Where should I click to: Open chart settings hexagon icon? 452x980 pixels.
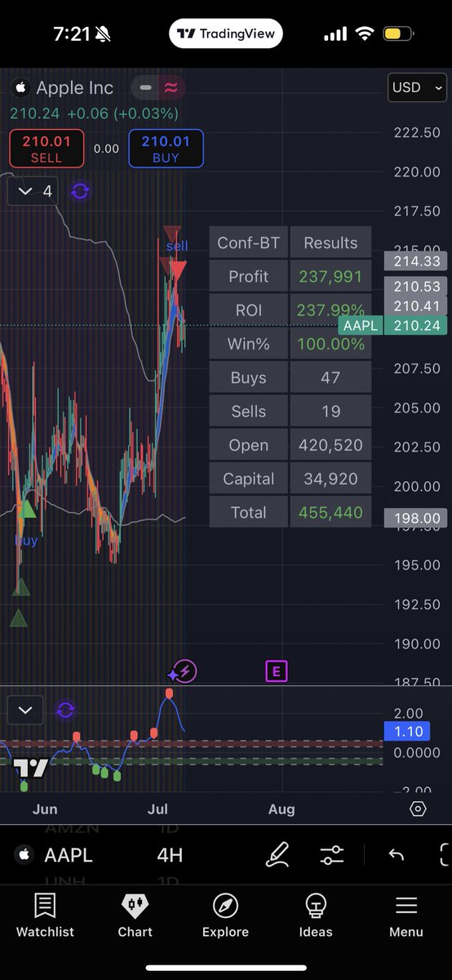tap(418, 809)
